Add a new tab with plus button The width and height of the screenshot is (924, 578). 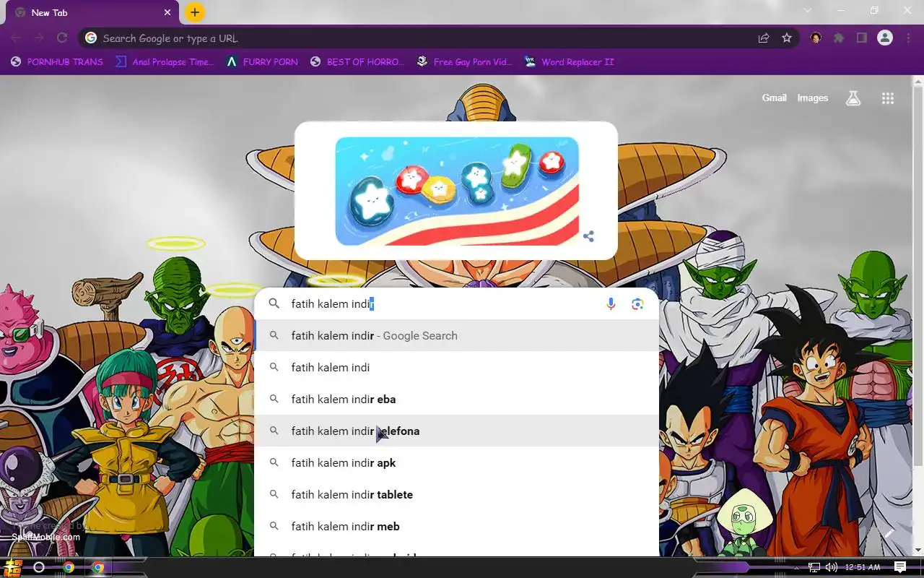195,12
